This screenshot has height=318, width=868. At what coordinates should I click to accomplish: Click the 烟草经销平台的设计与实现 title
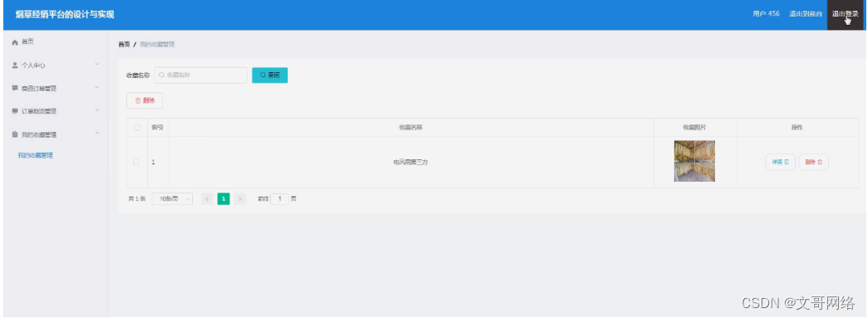(65, 14)
